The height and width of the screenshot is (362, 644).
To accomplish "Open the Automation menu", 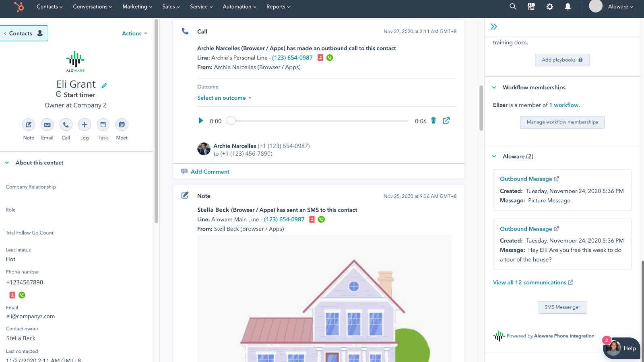I will tap(239, 6).
